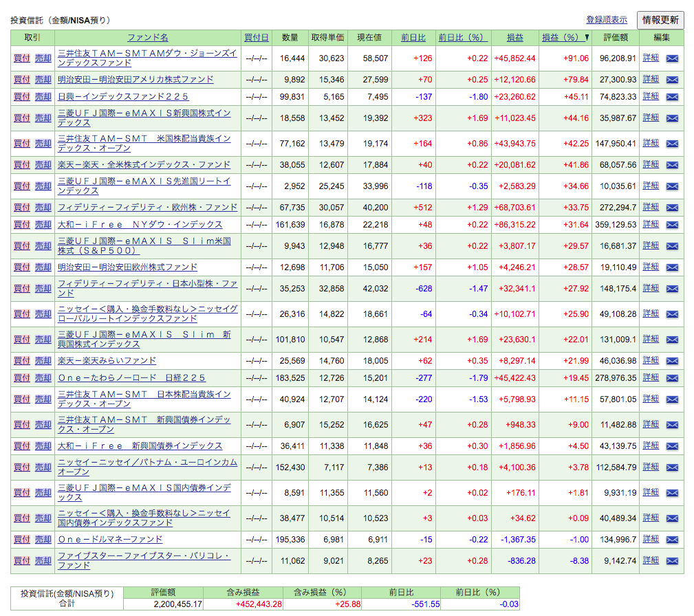
Task: Click mail icon for eMAXIS国内債券インデックス row
Action: (672, 493)
